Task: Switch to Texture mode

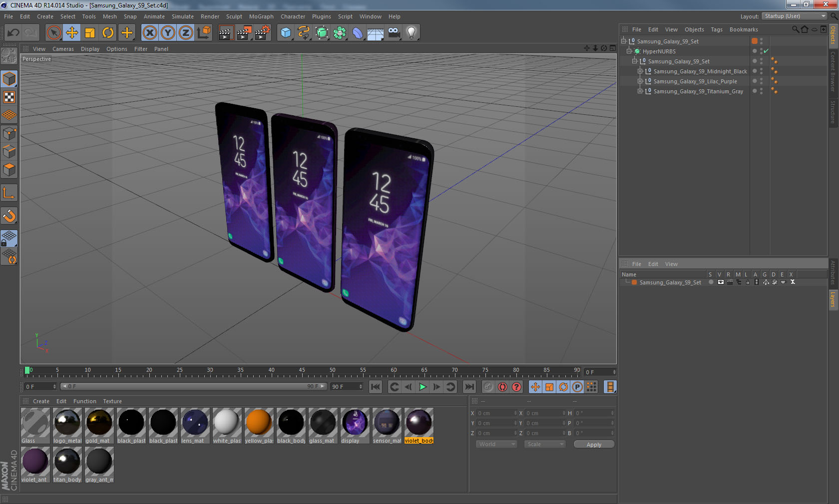Action: tap(9, 97)
